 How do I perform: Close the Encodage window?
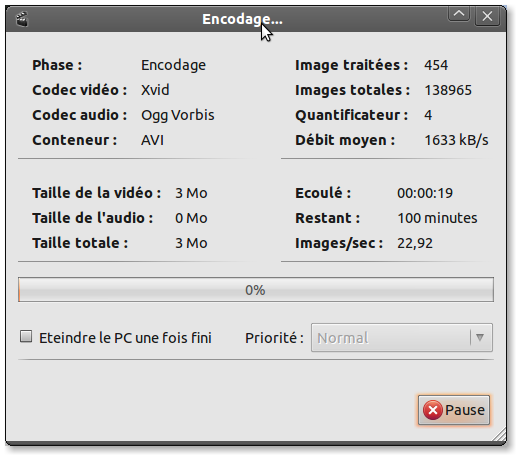(487, 16)
